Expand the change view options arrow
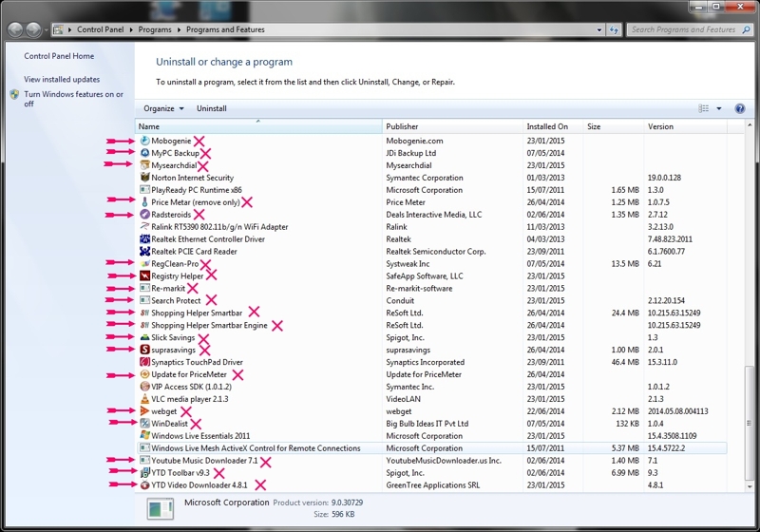Viewport: 760px width, 532px height. point(719,108)
